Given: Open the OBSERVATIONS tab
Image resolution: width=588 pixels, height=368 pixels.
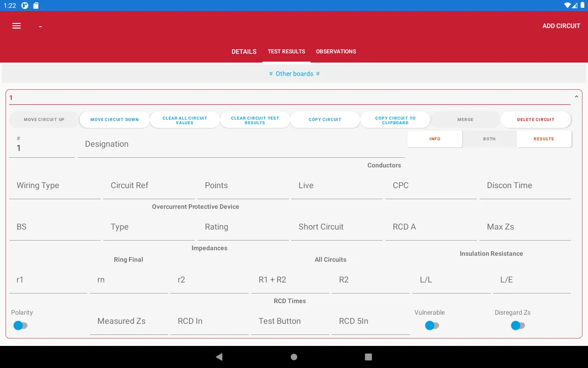Looking at the screenshot, I should [x=336, y=52].
